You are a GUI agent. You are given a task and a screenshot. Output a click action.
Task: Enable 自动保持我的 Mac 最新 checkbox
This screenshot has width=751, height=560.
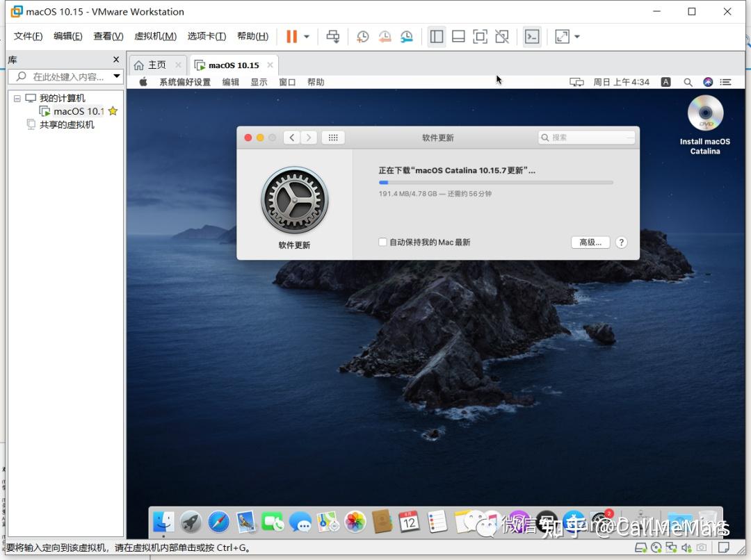point(382,242)
